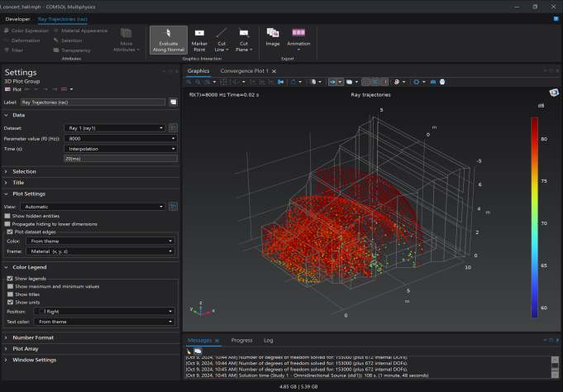
Task: Toggle Show maximum and minimum values
Action: point(10,286)
